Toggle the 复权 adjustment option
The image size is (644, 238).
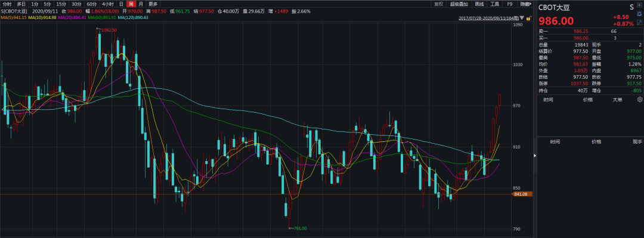coord(439,4)
